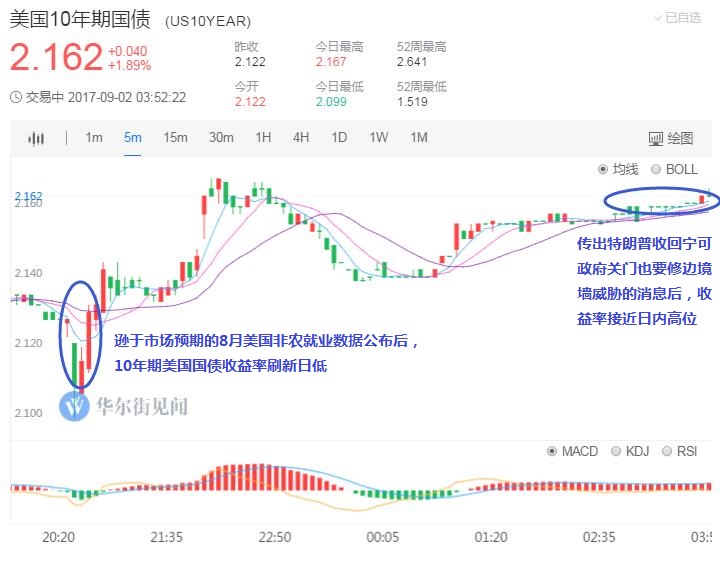Click the 01:20 time axis label

tap(491, 537)
